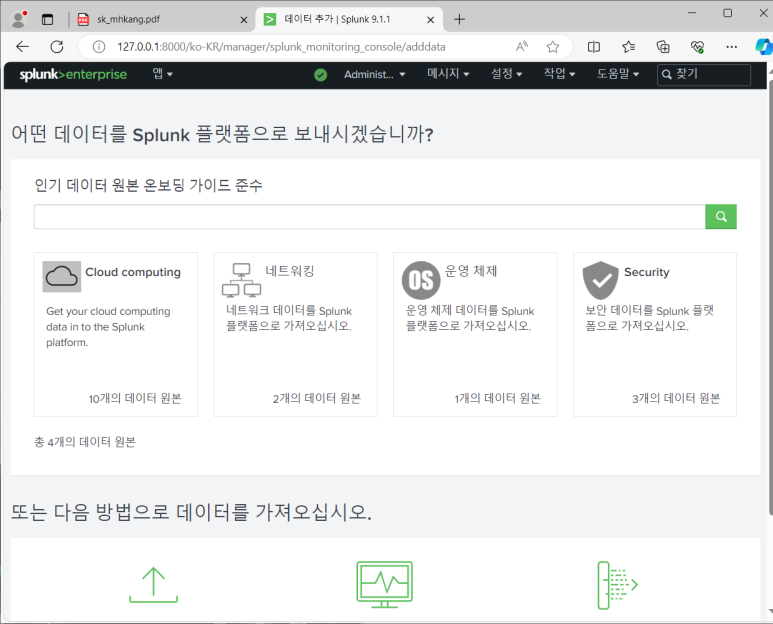Open a new browser tab
Image resolution: width=773 pixels, height=624 pixels.
459,19
